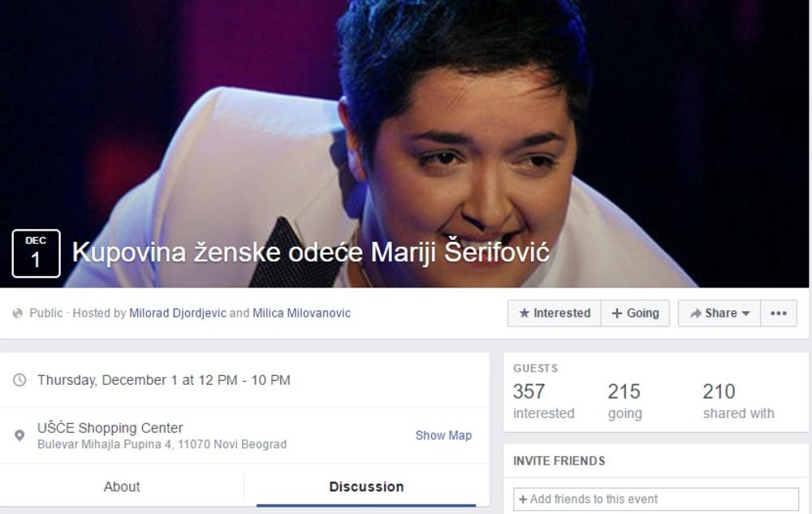Click Add friends to this event field

coord(655,499)
